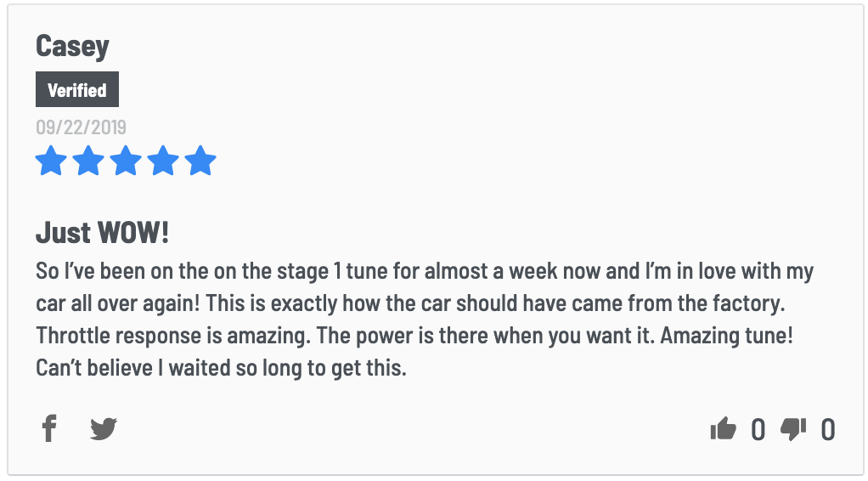
Task: Click the Just WOW! review title
Action: click(x=103, y=233)
